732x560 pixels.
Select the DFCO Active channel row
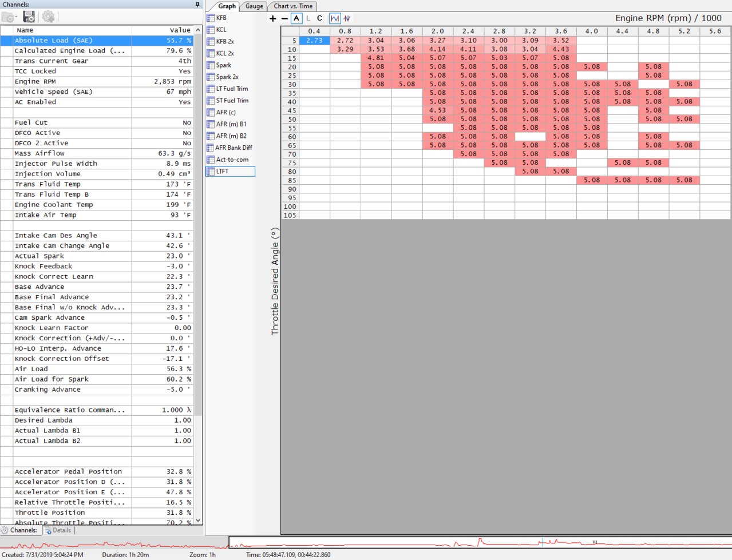coord(97,133)
